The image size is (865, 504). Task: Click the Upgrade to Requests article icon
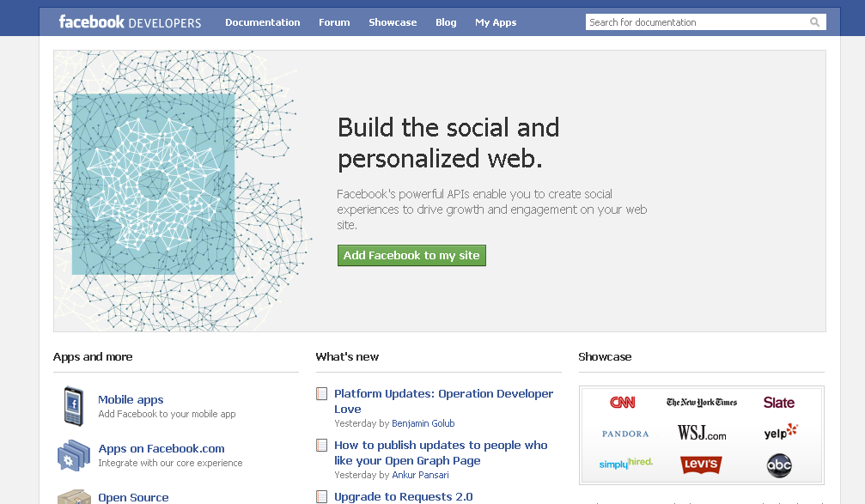click(x=322, y=496)
